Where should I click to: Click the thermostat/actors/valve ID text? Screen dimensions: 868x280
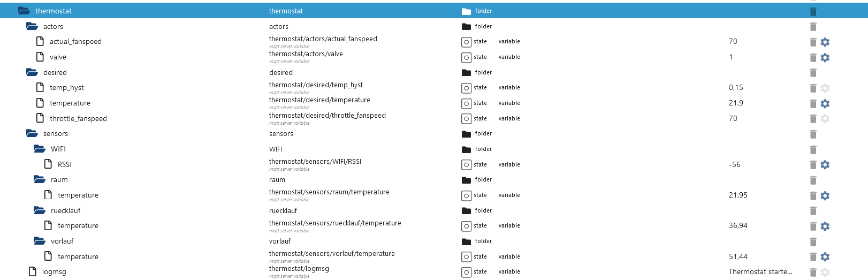[306, 54]
